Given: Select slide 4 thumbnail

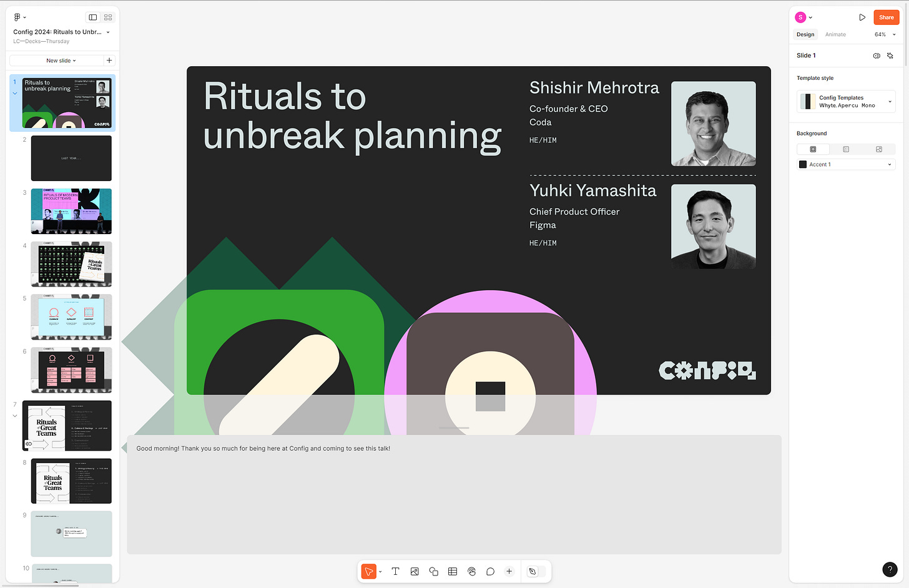Looking at the screenshot, I should click(x=71, y=264).
